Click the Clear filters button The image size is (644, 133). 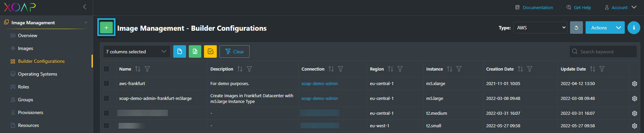click(x=234, y=51)
